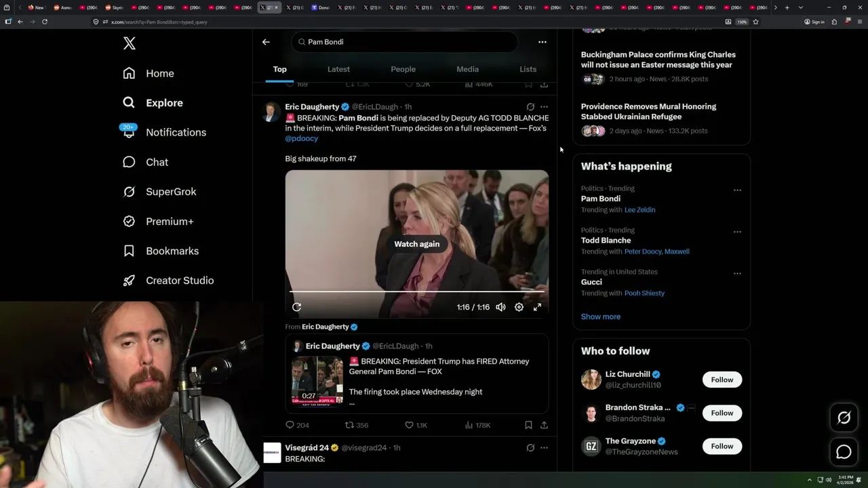This screenshot has width=868, height=488.
Task: Reply to Eric Daugherty post (204)
Action: pos(297,425)
